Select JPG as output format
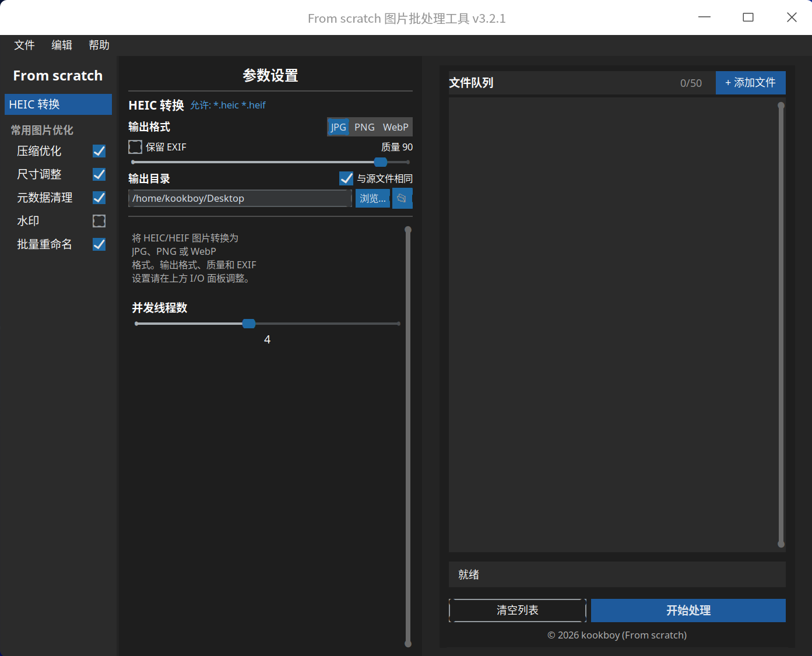Viewport: 812px width, 656px height. point(338,127)
